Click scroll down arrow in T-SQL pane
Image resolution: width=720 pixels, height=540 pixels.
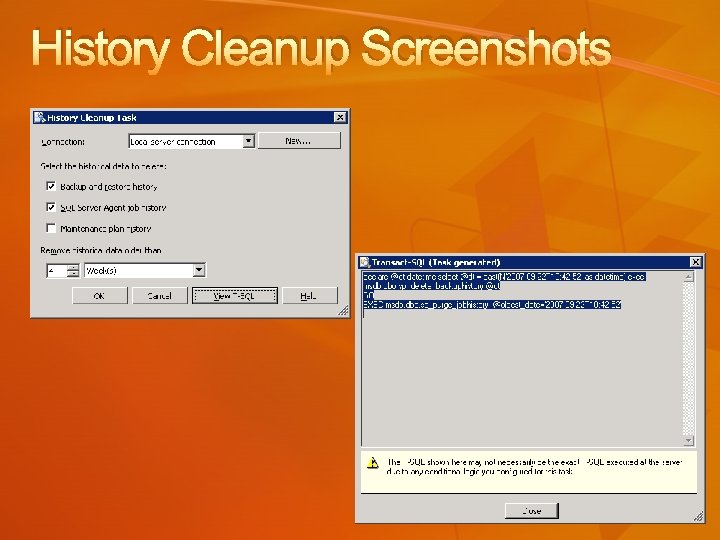click(688, 440)
